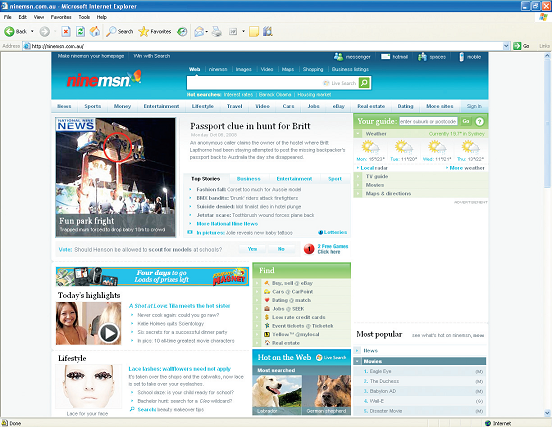
Task: Click the Four days to go banner
Action: (x=152, y=276)
